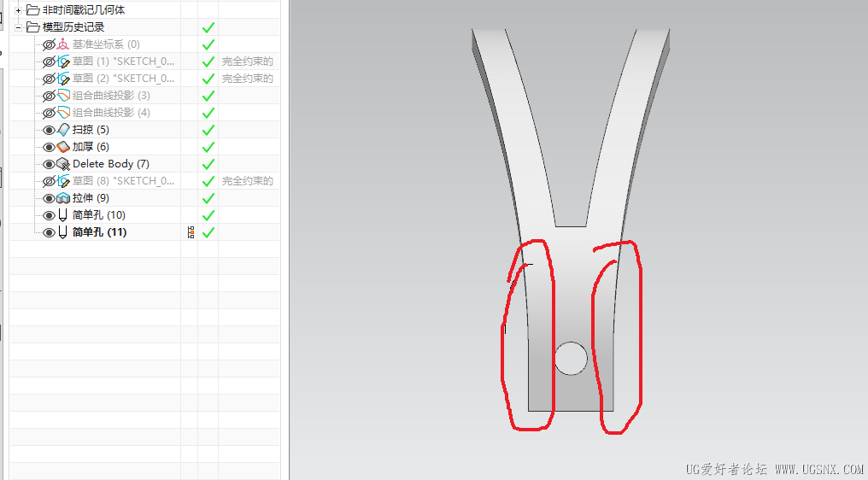Screen dimensions: 868x480
Task: Click the datum coordinate system icon for 基准坐标系 (0)
Action: click(x=63, y=44)
